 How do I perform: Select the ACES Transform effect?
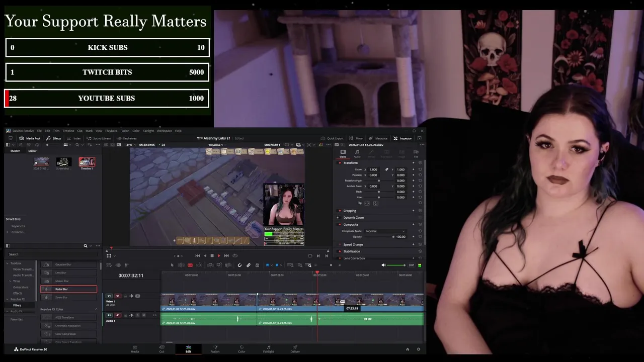(x=68, y=317)
